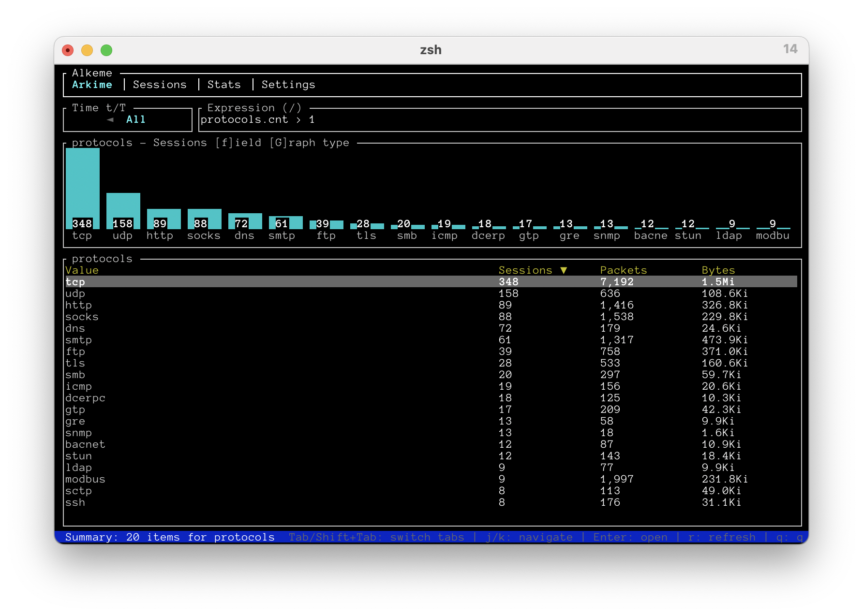Click the red close window button
The height and width of the screenshot is (616, 863).
(68, 50)
